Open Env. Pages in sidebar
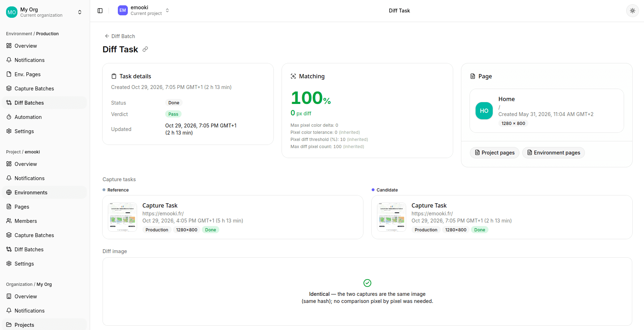Image resolution: width=644 pixels, height=330 pixels. coord(44,74)
